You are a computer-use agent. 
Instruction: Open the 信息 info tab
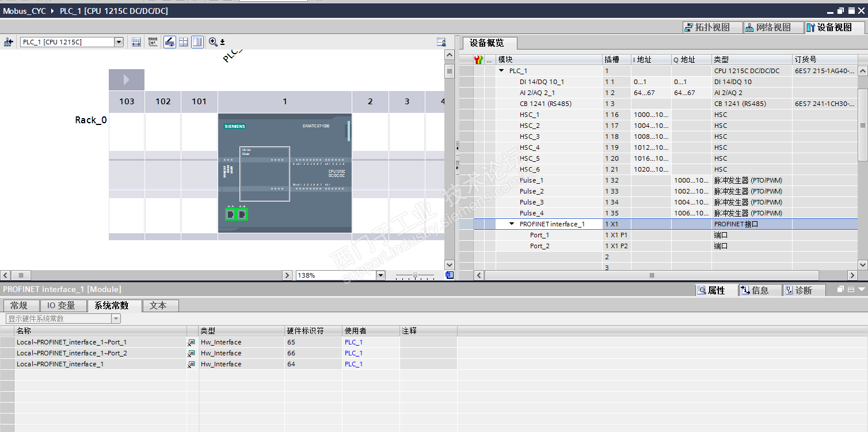760,290
